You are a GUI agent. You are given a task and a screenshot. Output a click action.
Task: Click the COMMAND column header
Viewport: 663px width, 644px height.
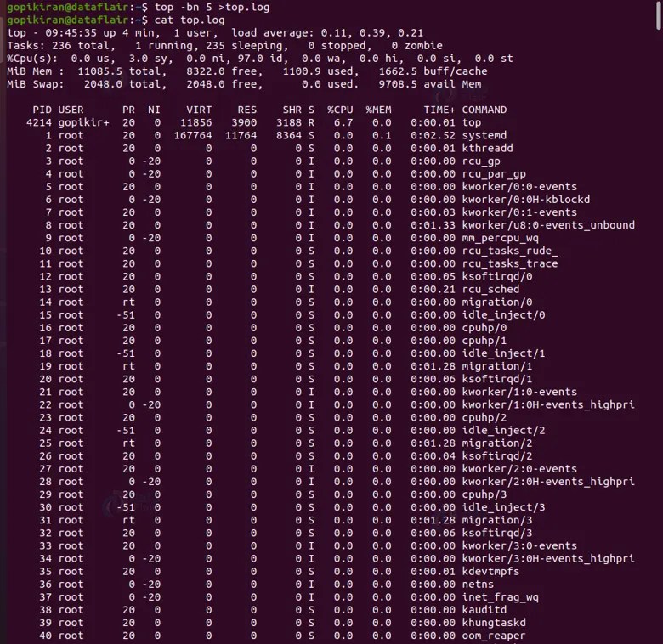tap(484, 110)
